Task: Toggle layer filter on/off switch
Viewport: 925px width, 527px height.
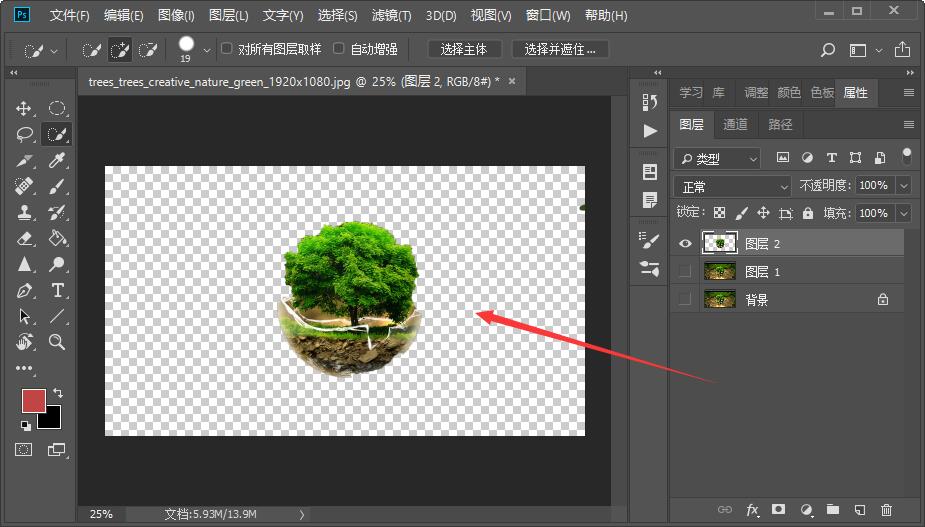Action: tap(907, 156)
